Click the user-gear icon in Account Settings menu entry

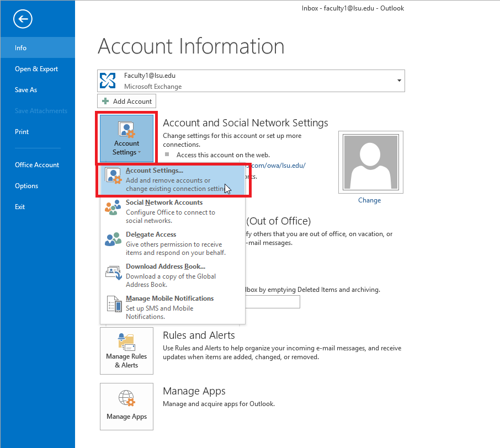click(114, 175)
